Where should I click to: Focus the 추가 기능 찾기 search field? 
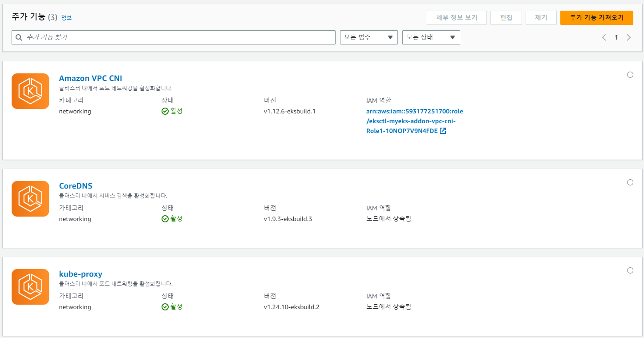(x=174, y=37)
